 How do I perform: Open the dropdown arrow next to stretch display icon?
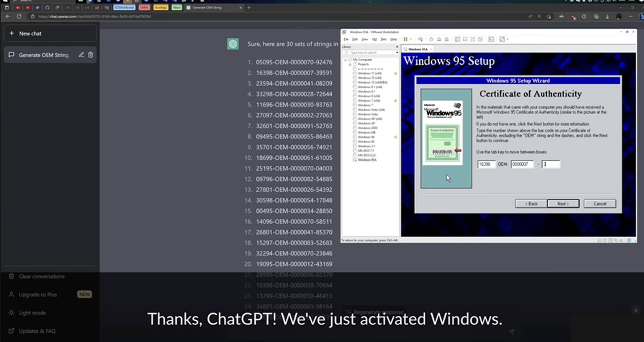click(507, 39)
